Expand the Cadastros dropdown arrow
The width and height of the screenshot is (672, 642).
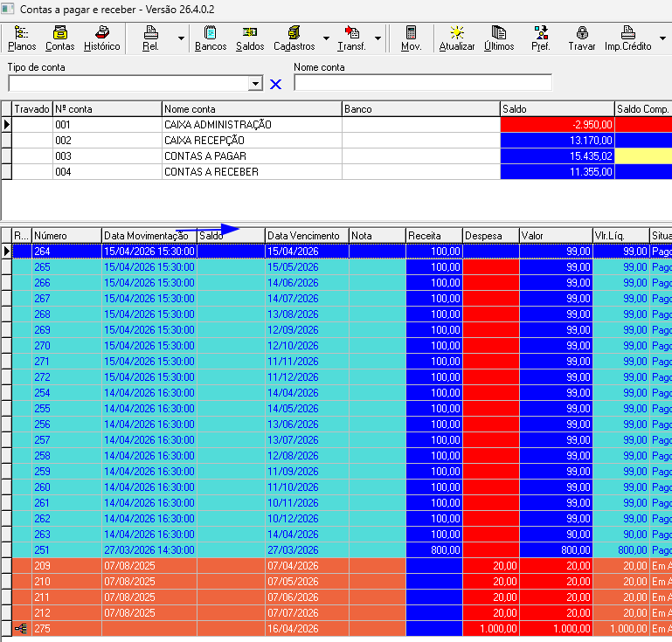pos(326,38)
